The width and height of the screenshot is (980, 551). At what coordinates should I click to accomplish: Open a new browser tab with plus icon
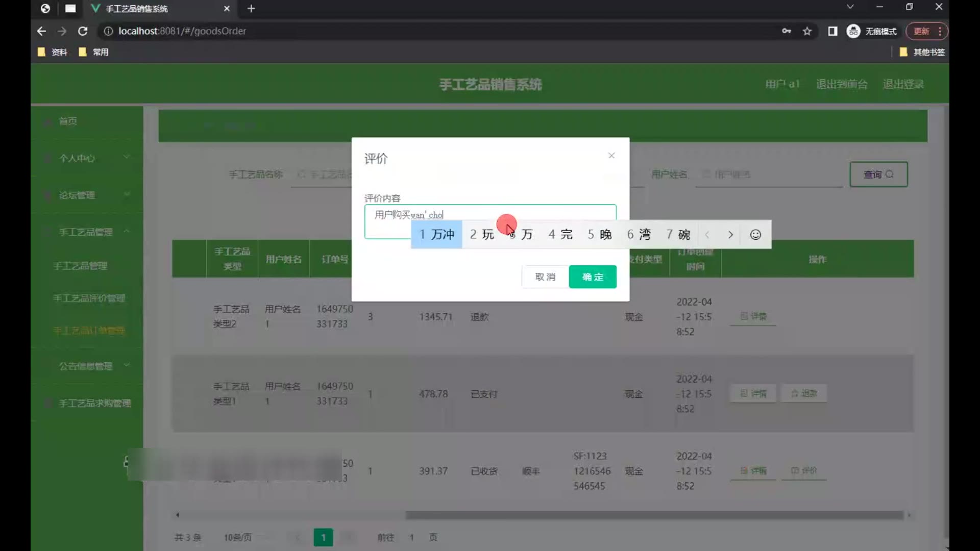(x=251, y=9)
